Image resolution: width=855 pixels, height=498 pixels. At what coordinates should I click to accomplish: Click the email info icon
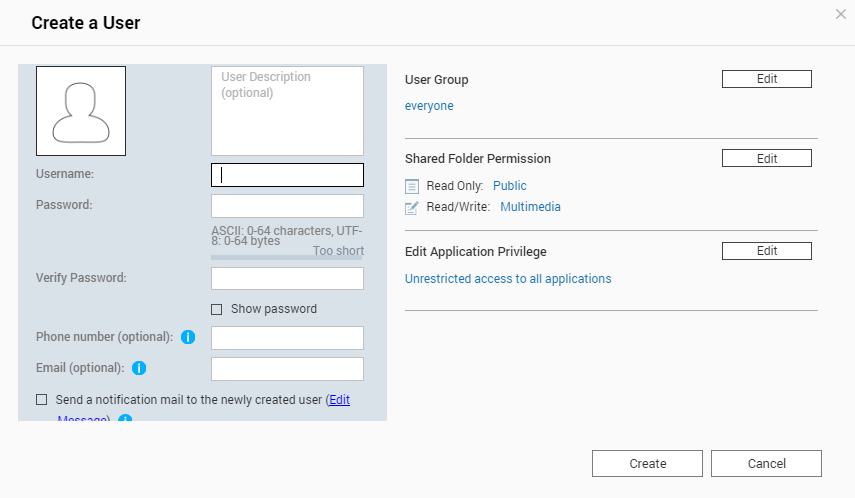[139, 368]
